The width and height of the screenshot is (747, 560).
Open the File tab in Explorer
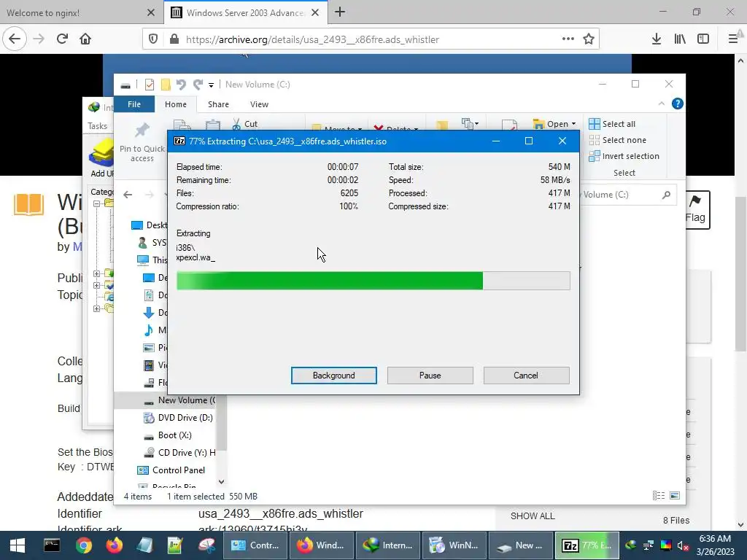click(x=134, y=104)
